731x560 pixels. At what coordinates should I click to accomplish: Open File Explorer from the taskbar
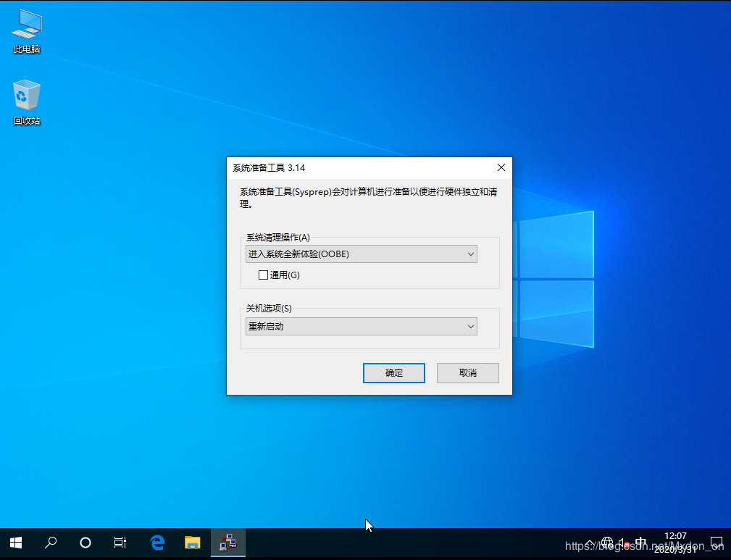192,543
